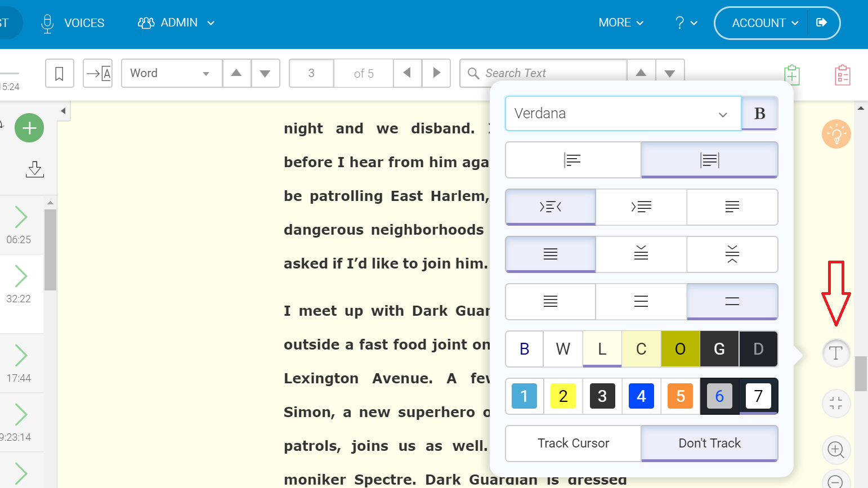Open the Admin menu

176,23
